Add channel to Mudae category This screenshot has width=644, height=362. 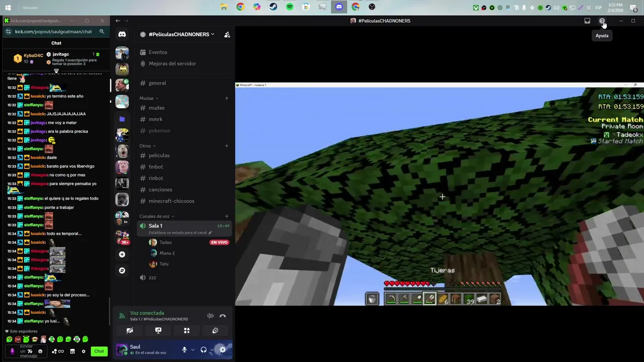[x=226, y=99]
